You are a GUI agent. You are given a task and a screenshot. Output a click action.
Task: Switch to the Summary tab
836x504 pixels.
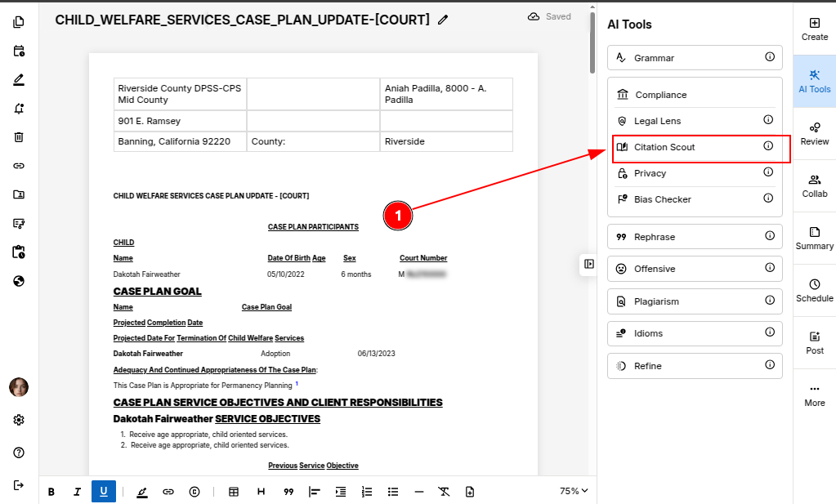814,238
